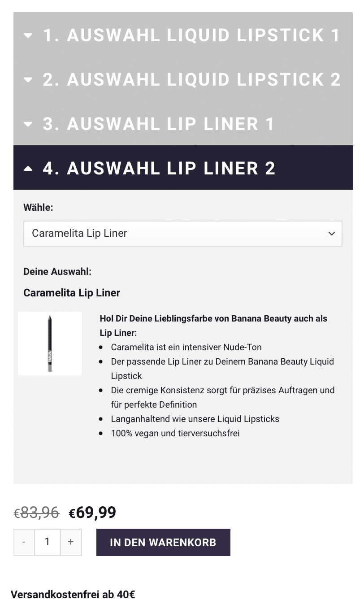The height and width of the screenshot is (613, 364).
Task: Click the quantity input field
Action: click(48, 542)
